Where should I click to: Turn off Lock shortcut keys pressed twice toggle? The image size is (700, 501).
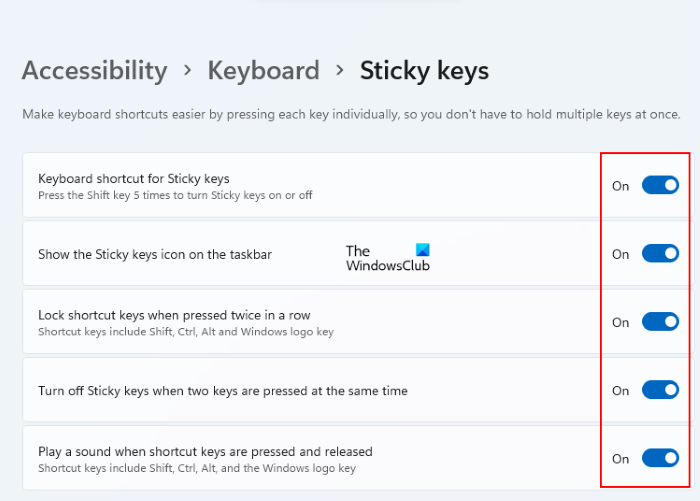pos(660,322)
